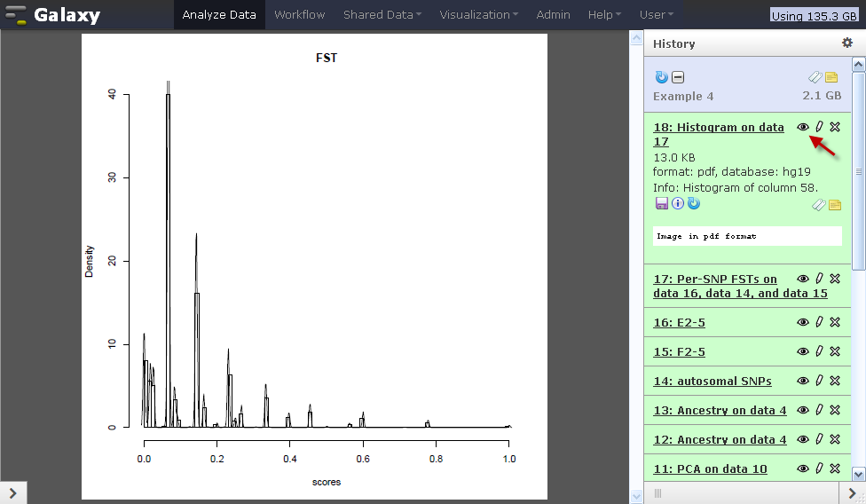Delete dataset 13: Ancestry on data 4
Screen dimensions: 866x504
tap(835, 410)
